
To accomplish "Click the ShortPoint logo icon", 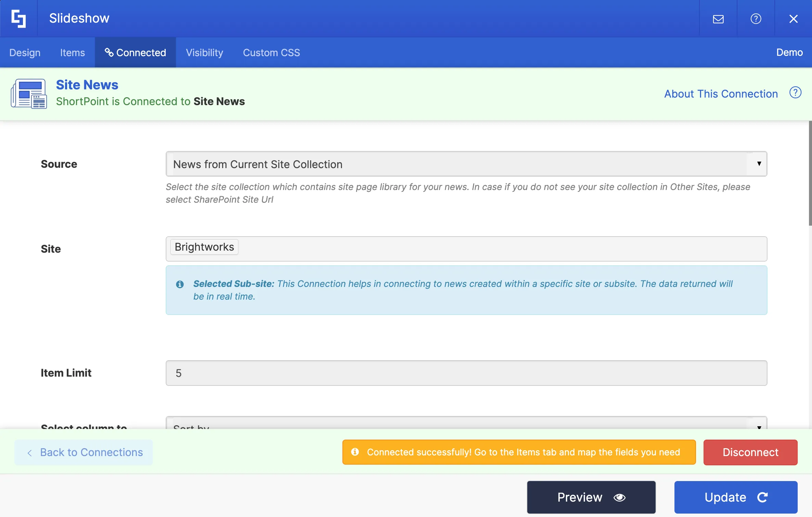I will tap(18, 18).
